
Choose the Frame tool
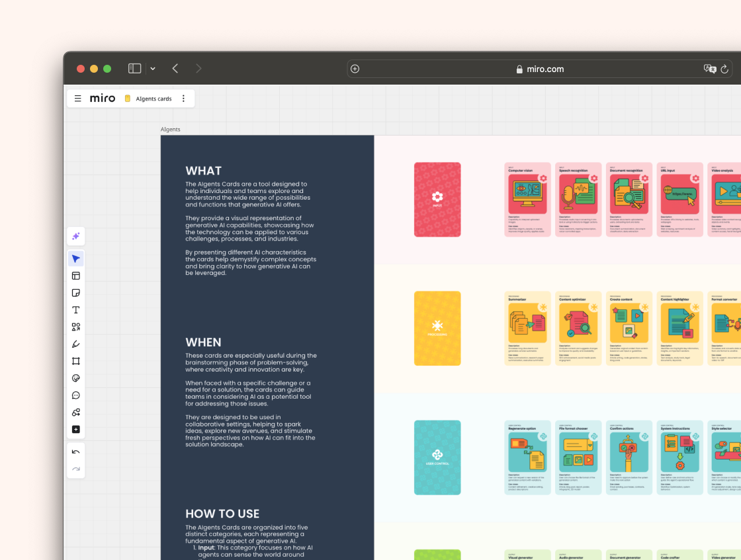[x=75, y=361]
